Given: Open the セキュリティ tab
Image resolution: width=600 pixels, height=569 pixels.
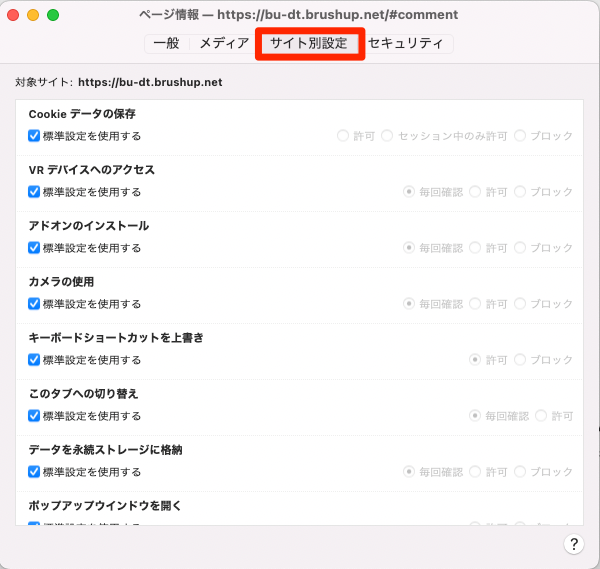Looking at the screenshot, I should (x=405, y=44).
